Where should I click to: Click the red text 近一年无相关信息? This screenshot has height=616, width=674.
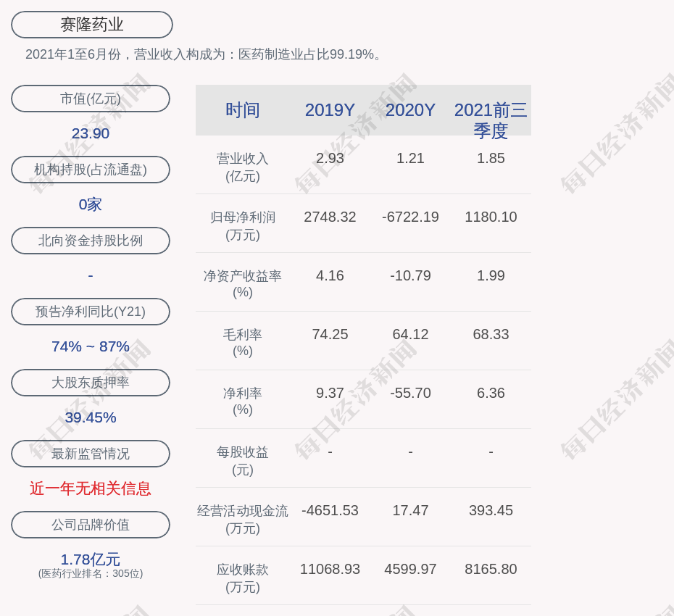91,488
